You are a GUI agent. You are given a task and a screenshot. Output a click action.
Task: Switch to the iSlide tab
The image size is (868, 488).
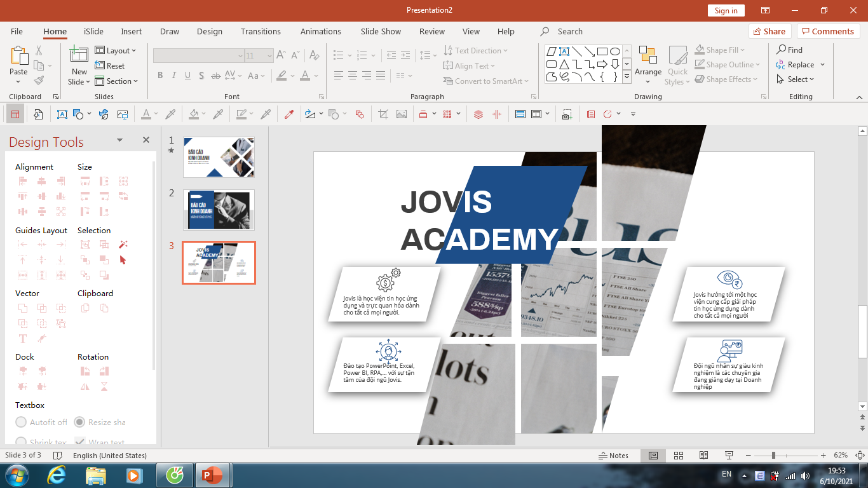tap(93, 31)
